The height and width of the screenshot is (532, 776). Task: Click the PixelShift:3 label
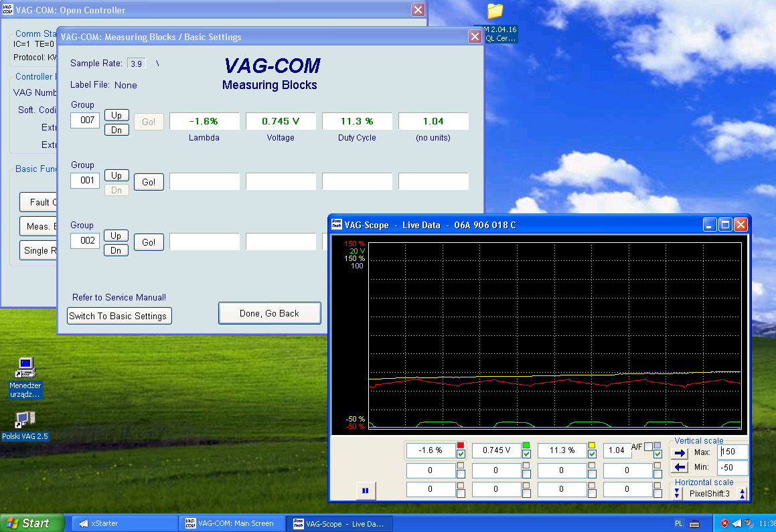pyautogui.click(x=709, y=493)
